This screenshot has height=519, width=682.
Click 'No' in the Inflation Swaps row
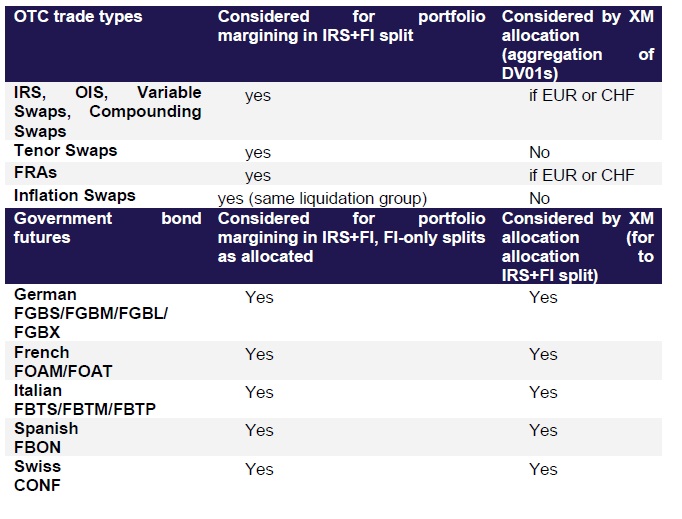pos(540,198)
